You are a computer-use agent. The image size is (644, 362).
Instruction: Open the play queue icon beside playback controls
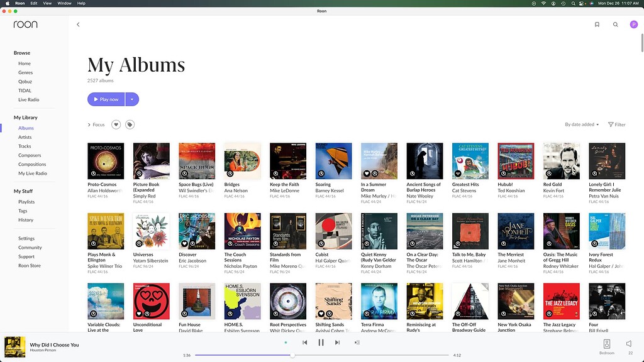(x=357, y=343)
